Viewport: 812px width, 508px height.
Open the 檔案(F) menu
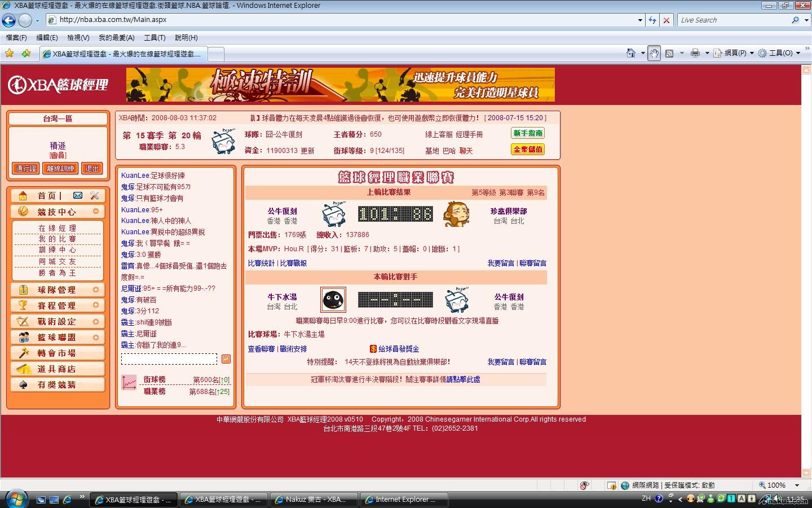pos(16,38)
